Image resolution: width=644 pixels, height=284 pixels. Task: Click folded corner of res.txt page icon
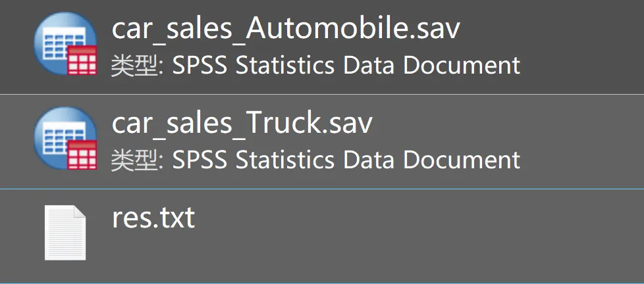tap(79, 212)
